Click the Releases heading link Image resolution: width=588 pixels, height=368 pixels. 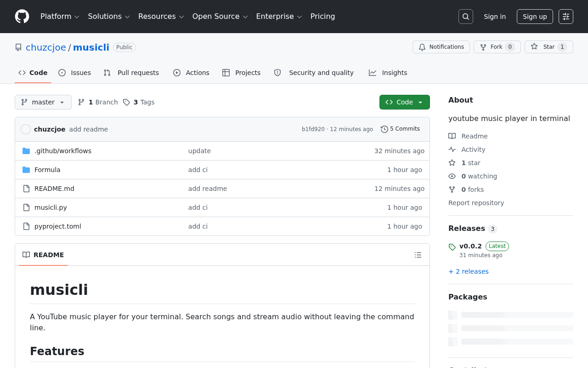[467, 229]
